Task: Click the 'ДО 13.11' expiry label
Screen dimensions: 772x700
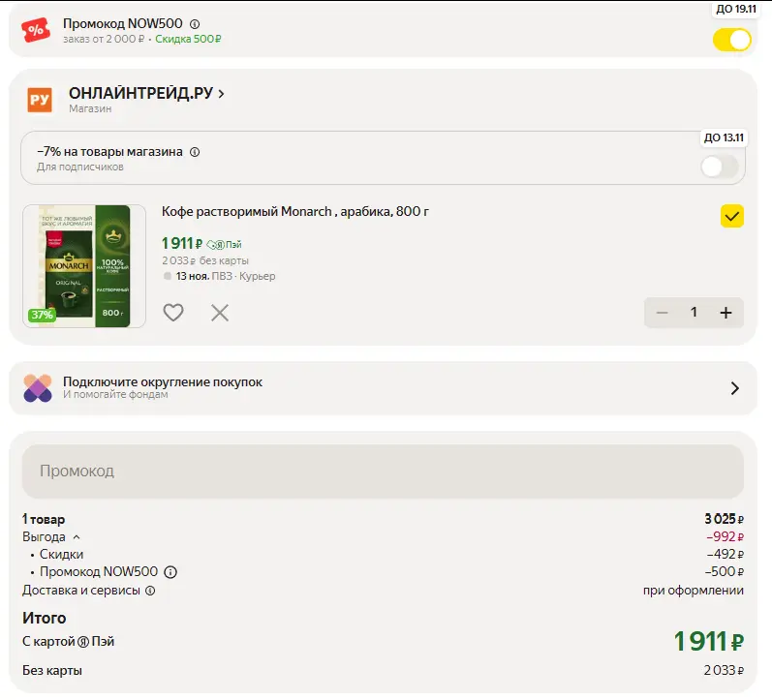Action: click(x=724, y=137)
